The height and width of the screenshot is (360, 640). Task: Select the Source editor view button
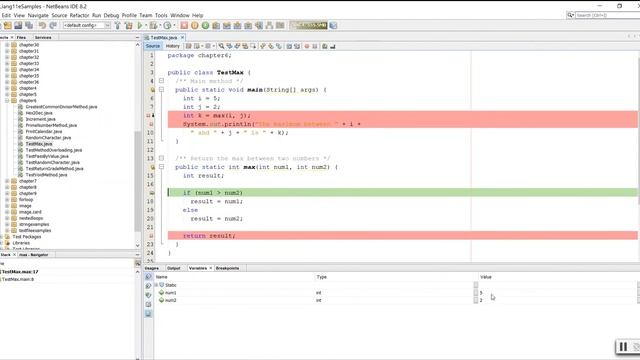pos(153,46)
